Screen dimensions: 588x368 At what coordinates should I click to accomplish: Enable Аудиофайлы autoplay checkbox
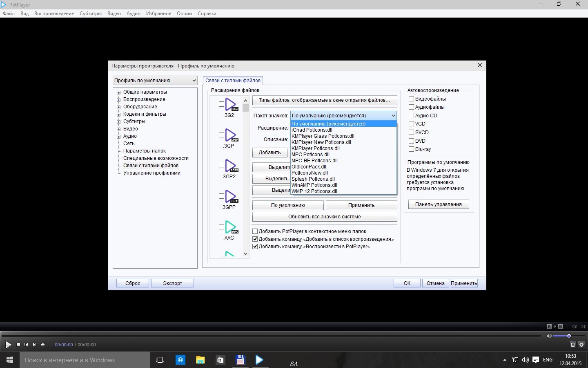click(x=411, y=107)
